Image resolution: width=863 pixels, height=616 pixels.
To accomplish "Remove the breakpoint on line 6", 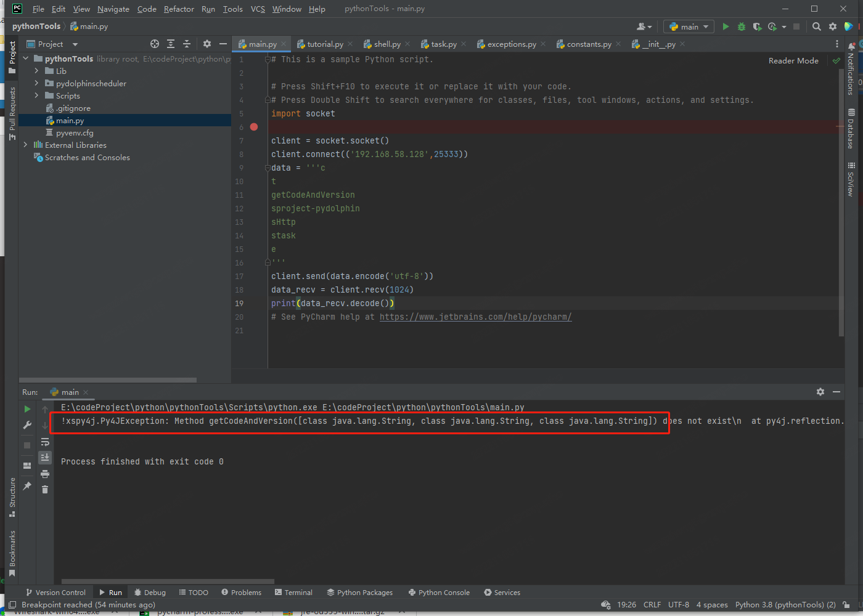I will click(254, 127).
